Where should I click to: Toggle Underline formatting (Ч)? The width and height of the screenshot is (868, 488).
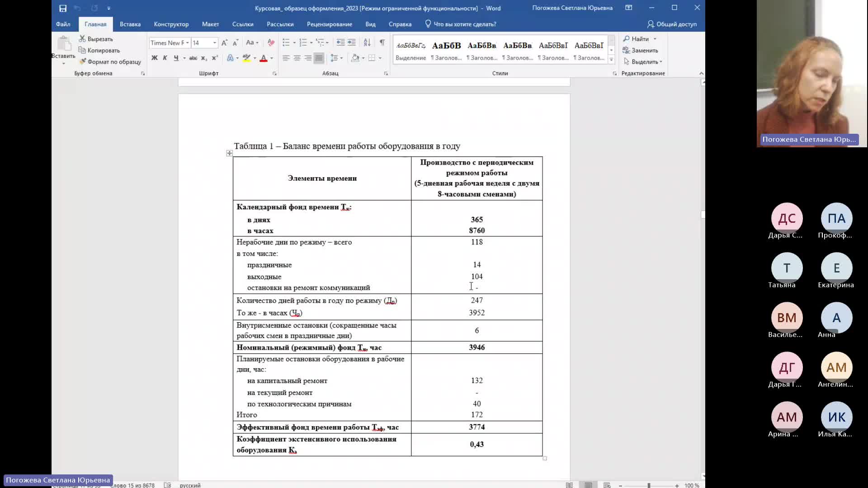coord(176,58)
